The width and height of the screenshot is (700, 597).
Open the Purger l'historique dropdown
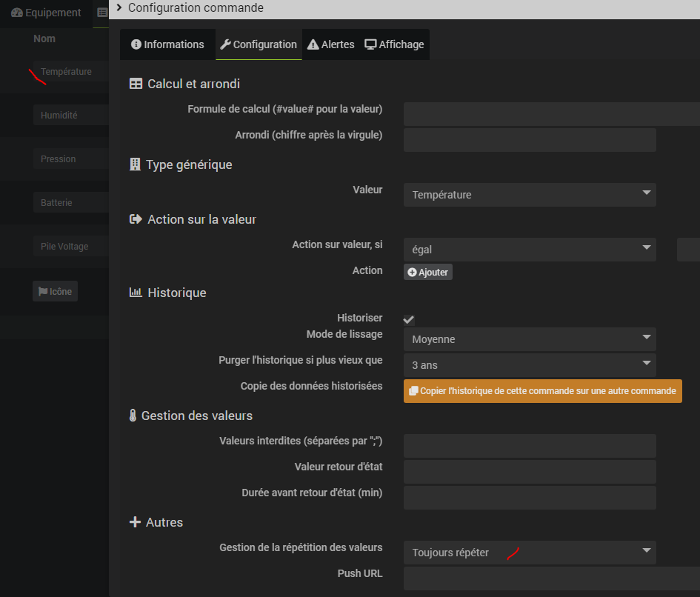point(530,364)
